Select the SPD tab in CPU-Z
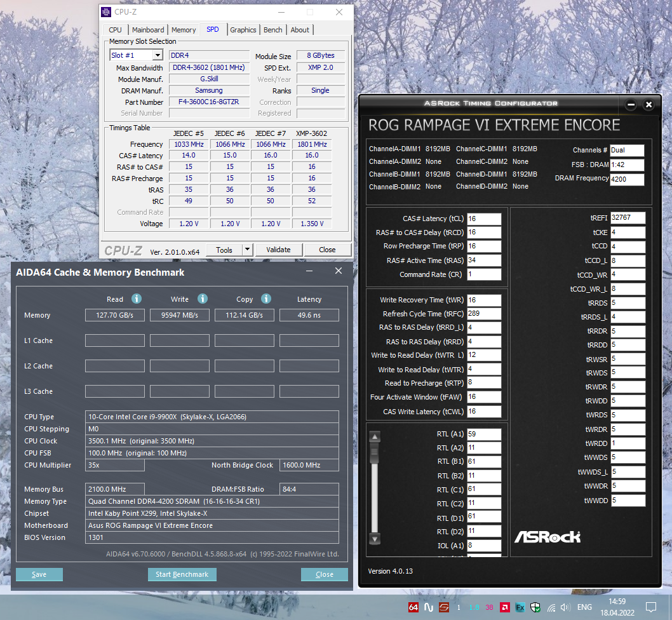Screen dimensions: 672x620 (x=213, y=29)
